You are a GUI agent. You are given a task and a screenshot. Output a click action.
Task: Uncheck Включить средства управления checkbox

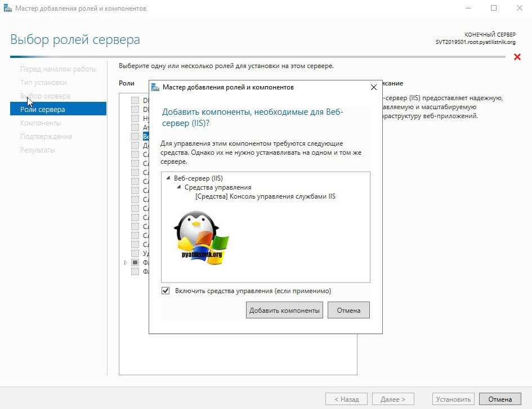166,291
